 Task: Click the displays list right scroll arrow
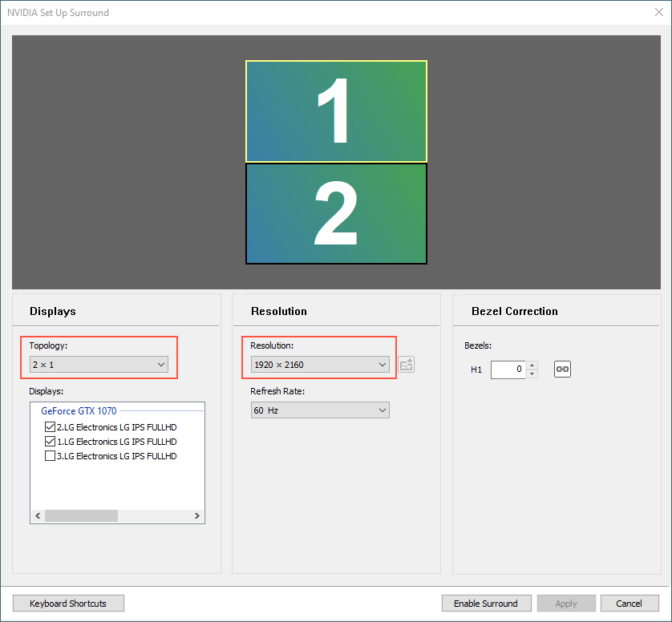click(197, 515)
